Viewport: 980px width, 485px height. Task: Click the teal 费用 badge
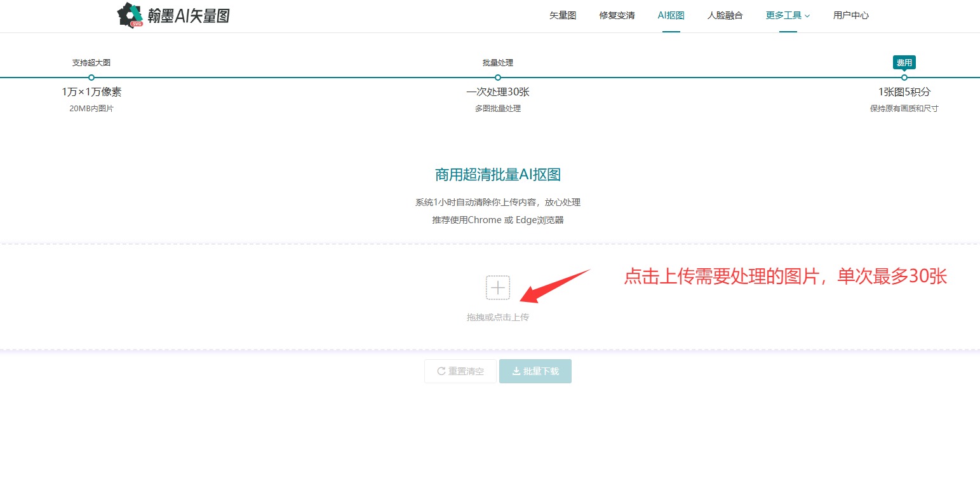[904, 62]
